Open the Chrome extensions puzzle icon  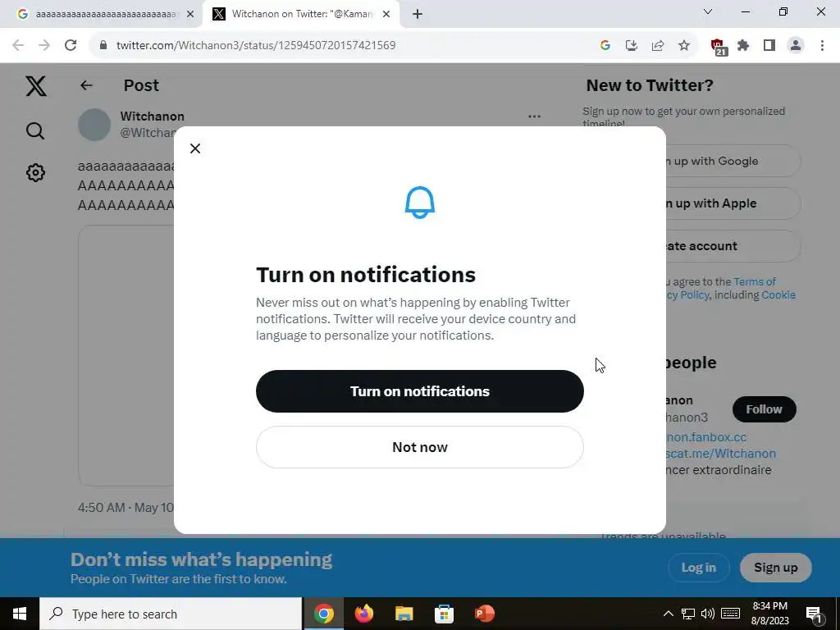[743, 46]
